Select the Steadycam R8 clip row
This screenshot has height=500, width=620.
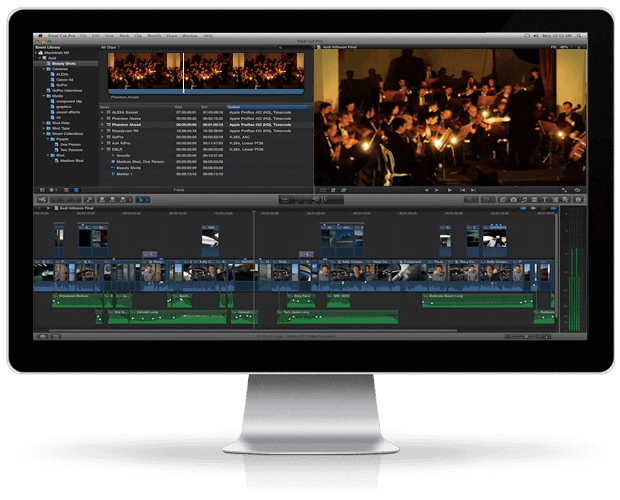coord(205,131)
